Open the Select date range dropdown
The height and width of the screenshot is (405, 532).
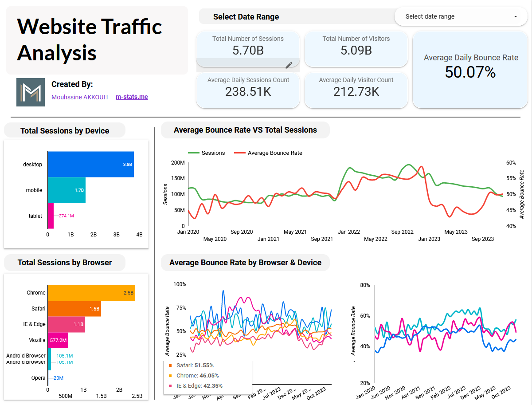[x=461, y=16]
